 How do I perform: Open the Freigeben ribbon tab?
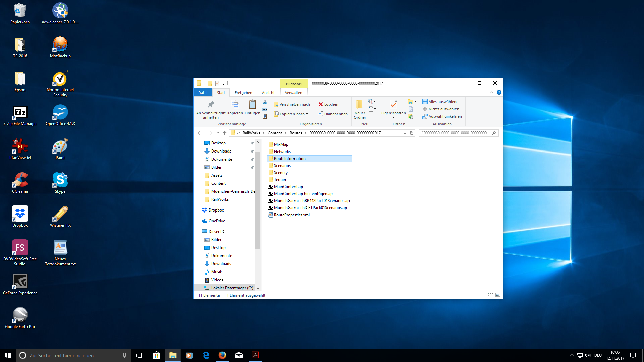(x=243, y=93)
